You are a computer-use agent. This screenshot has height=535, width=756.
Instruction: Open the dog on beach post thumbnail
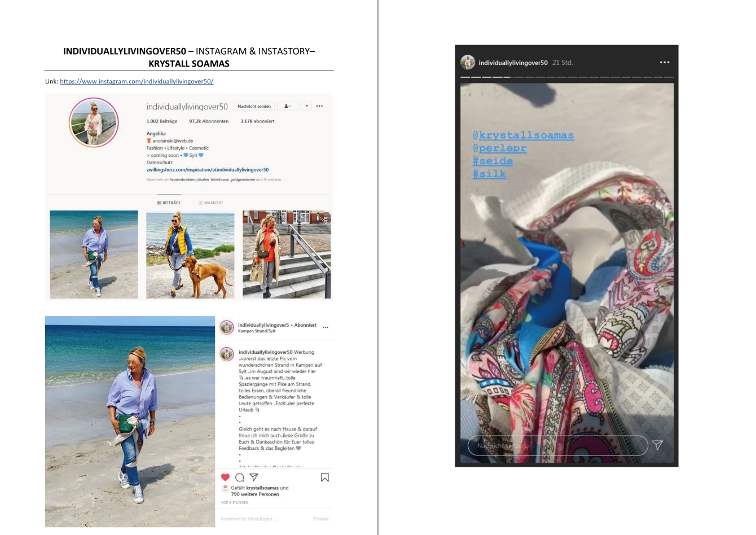[x=190, y=255]
